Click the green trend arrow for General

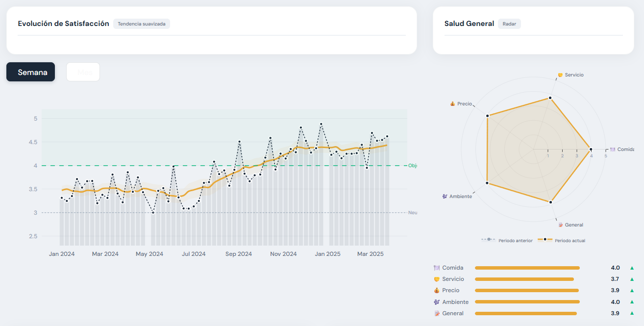[632, 313]
